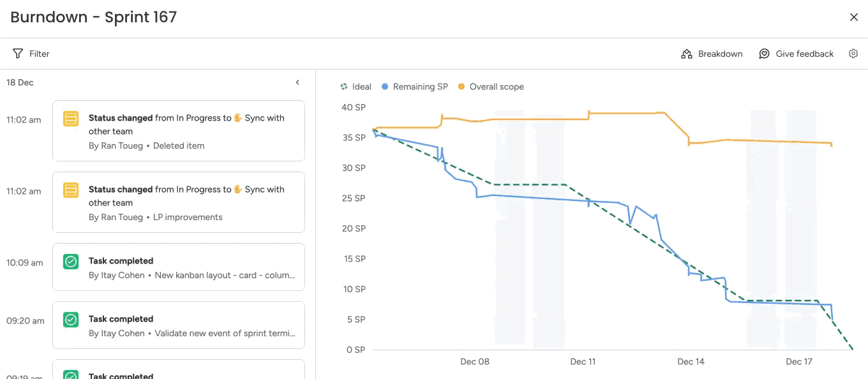This screenshot has height=379, width=868.
Task: Collapse the activity log panel chevron
Action: [297, 82]
